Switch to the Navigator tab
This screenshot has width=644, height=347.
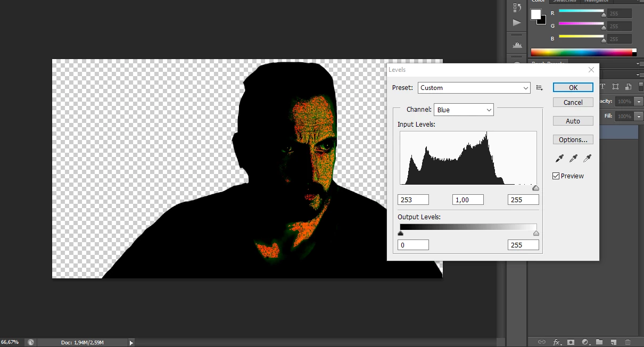pyautogui.click(x=596, y=2)
